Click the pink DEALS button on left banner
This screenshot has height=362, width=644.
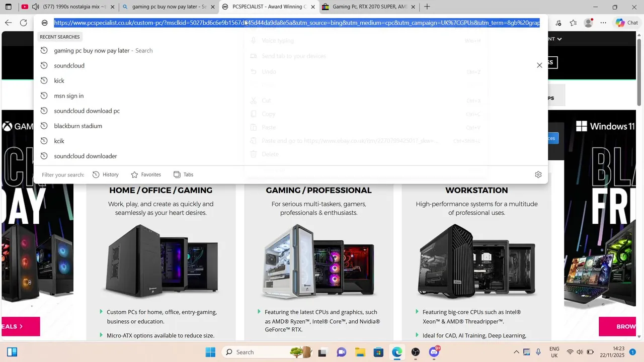[21, 326]
